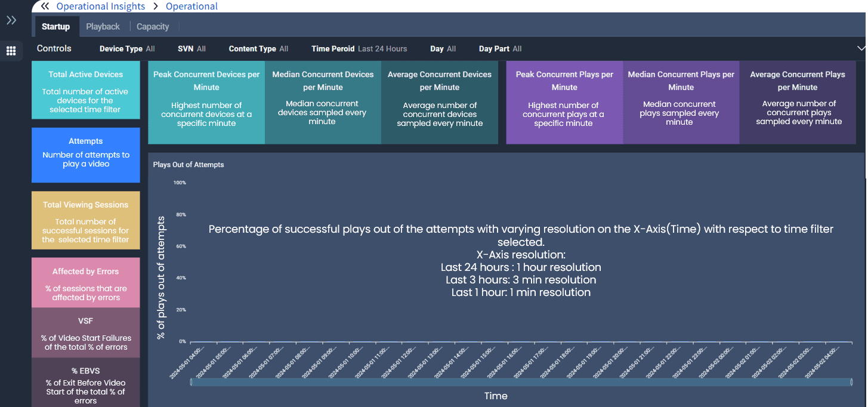Open the Content Type filter dropdown

pos(258,49)
